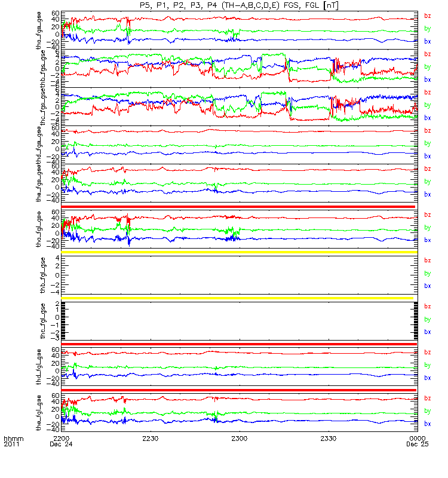Click the by legend of thc_fgl_gse panel
The image size is (448, 478).
click(x=428, y=320)
